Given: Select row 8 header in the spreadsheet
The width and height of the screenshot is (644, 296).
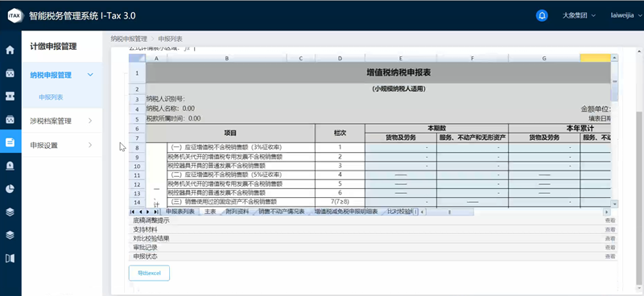Looking at the screenshot, I should (x=137, y=147).
